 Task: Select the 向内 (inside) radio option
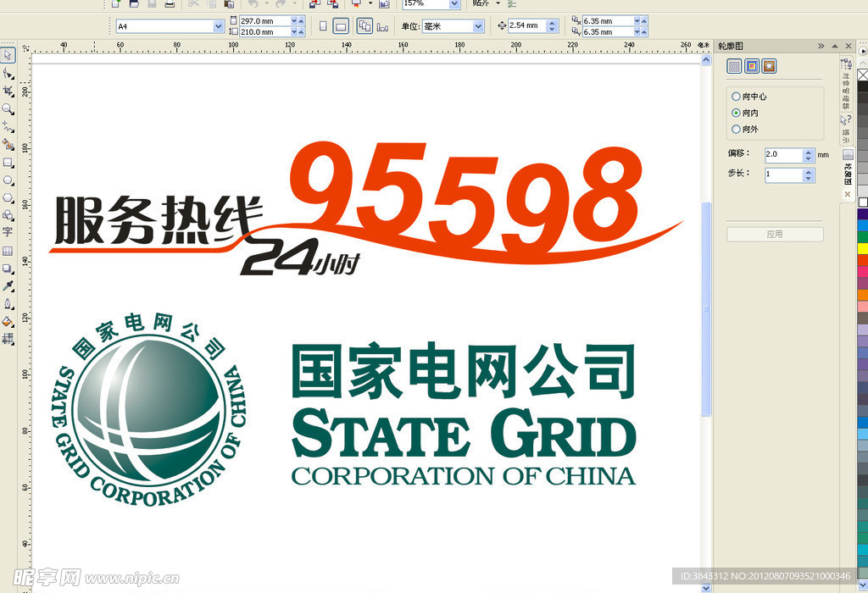736,113
